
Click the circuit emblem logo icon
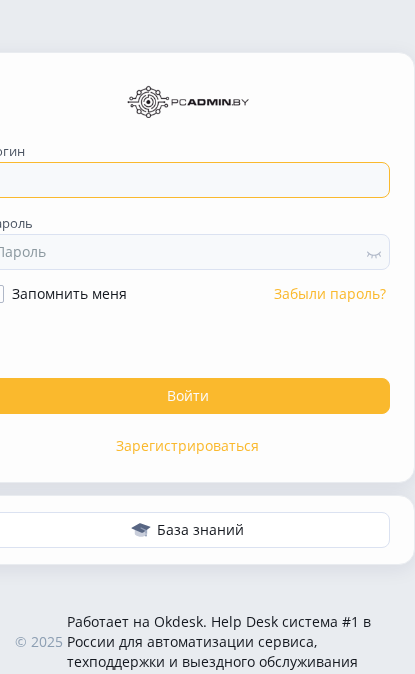[148, 102]
